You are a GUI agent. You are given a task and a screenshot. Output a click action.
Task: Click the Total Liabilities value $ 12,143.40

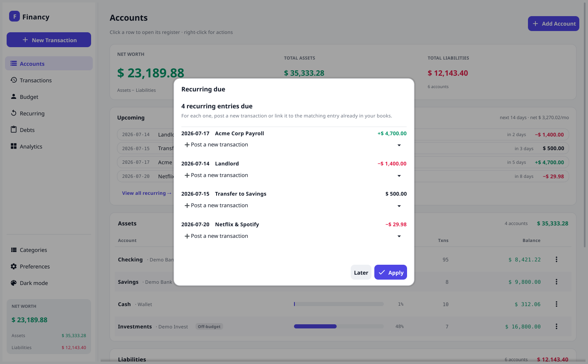[448, 73]
